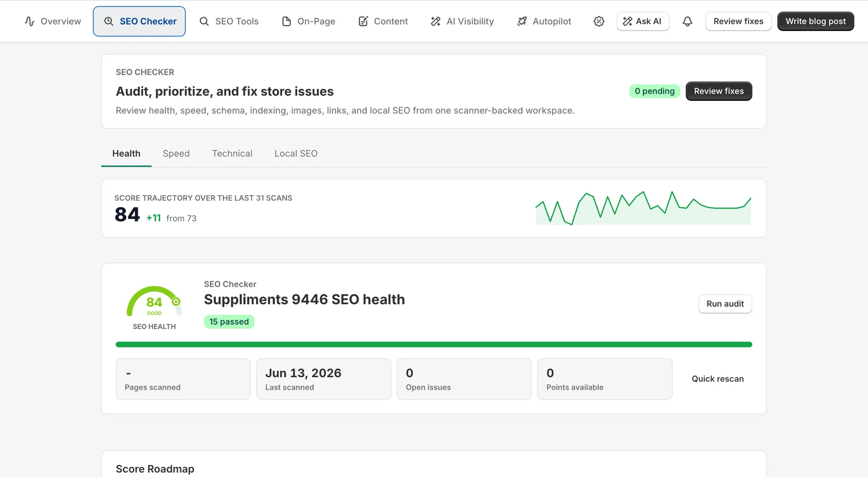Image resolution: width=868 pixels, height=477 pixels.
Task: Click the Run audit button
Action: coord(725,304)
